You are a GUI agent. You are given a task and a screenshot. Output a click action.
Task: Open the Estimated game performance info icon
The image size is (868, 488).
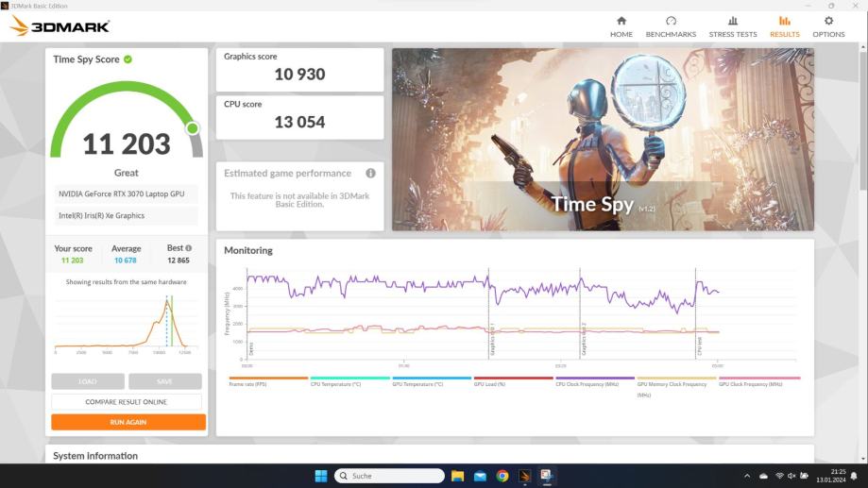click(370, 173)
